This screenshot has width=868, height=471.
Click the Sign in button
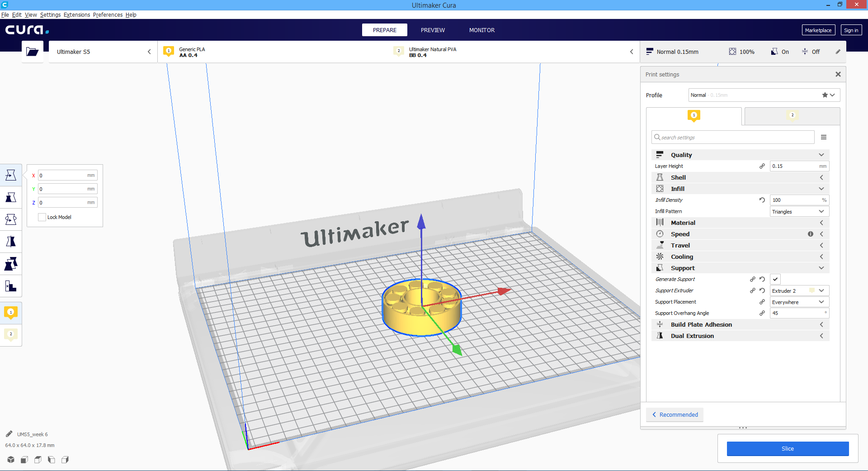(x=851, y=30)
